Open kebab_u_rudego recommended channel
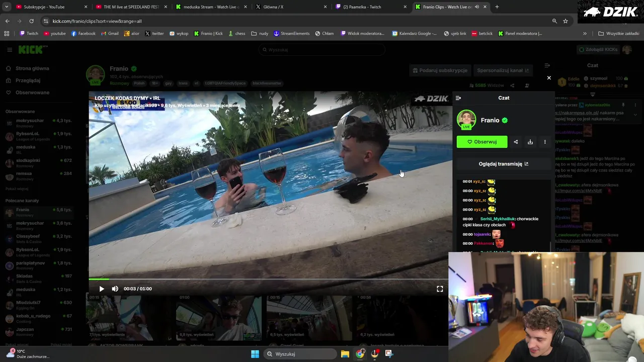Screen dimensions: 644x362 [x=39, y=318]
